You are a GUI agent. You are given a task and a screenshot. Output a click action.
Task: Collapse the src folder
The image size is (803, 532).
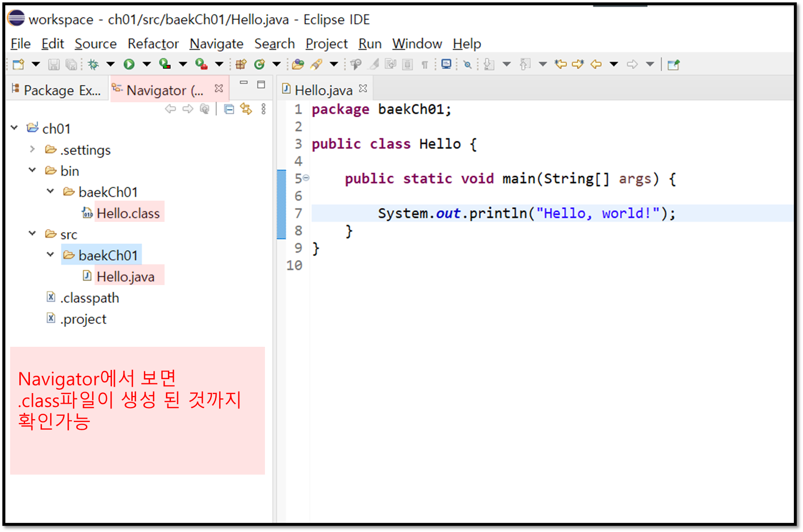pyautogui.click(x=32, y=233)
